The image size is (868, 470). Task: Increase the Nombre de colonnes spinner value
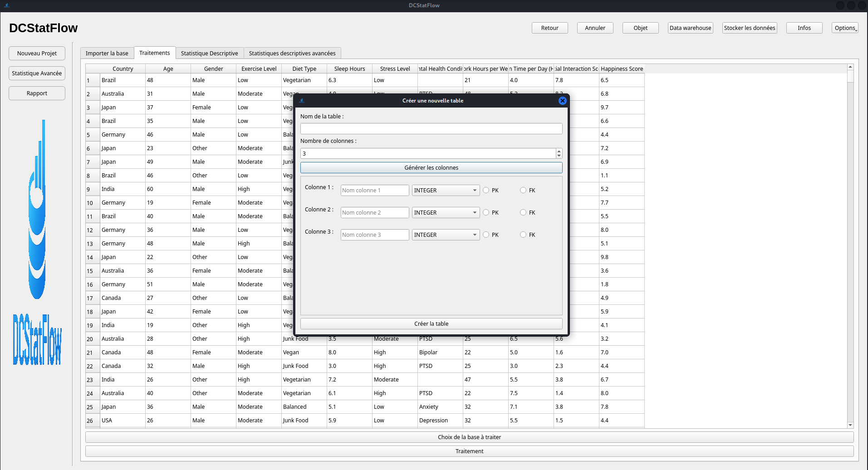pyautogui.click(x=559, y=151)
